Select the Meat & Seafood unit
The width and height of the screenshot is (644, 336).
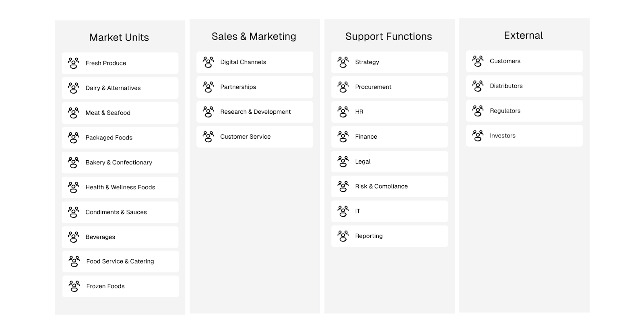click(120, 113)
